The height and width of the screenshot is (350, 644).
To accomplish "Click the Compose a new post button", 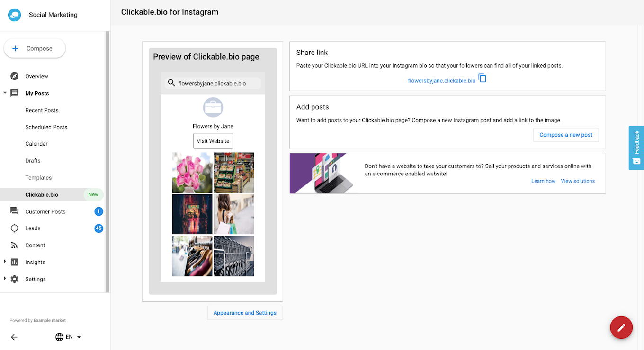I will (x=566, y=135).
